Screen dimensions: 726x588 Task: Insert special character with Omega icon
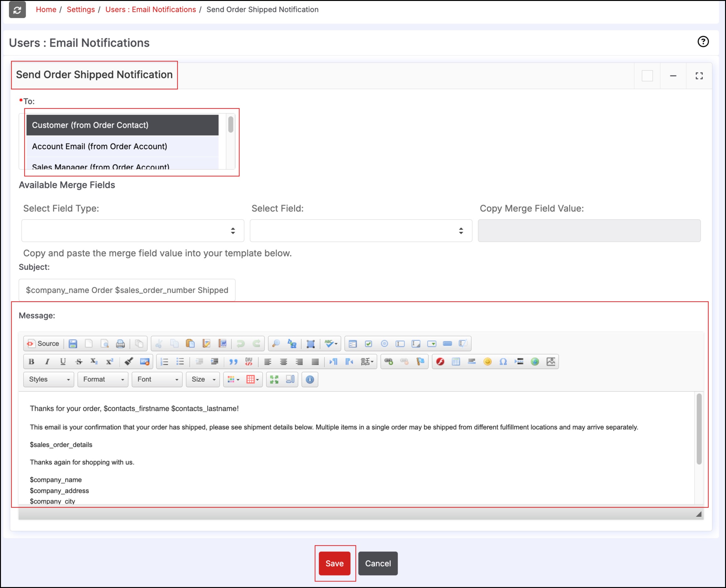(503, 361)
